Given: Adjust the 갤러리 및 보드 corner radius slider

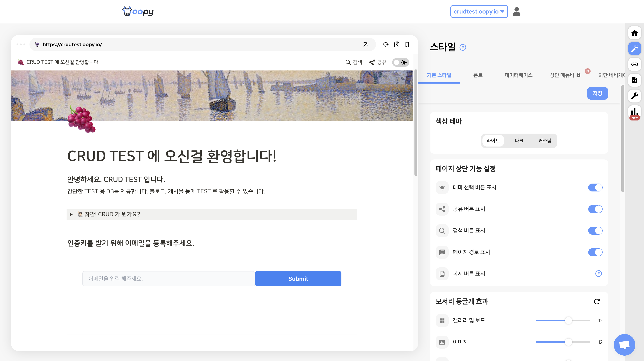Looking at the screenshot, I should [568, 321].
